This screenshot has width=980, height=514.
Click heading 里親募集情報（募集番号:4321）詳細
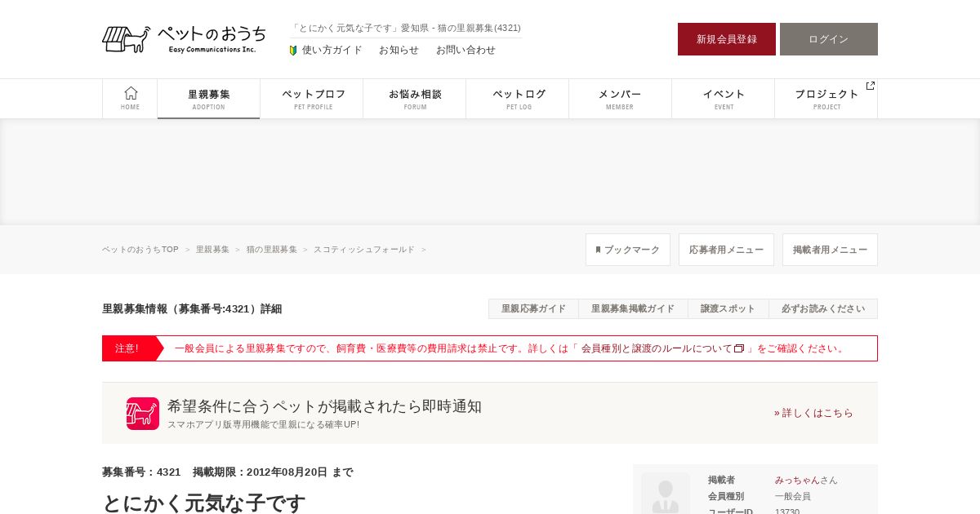pyautogui.click(x=192, y=309)
